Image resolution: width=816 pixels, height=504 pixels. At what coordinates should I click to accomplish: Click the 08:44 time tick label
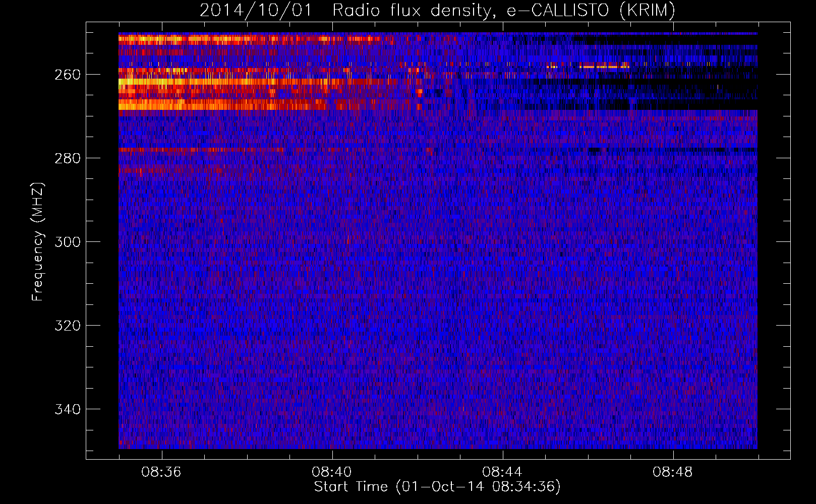[502, 472]
